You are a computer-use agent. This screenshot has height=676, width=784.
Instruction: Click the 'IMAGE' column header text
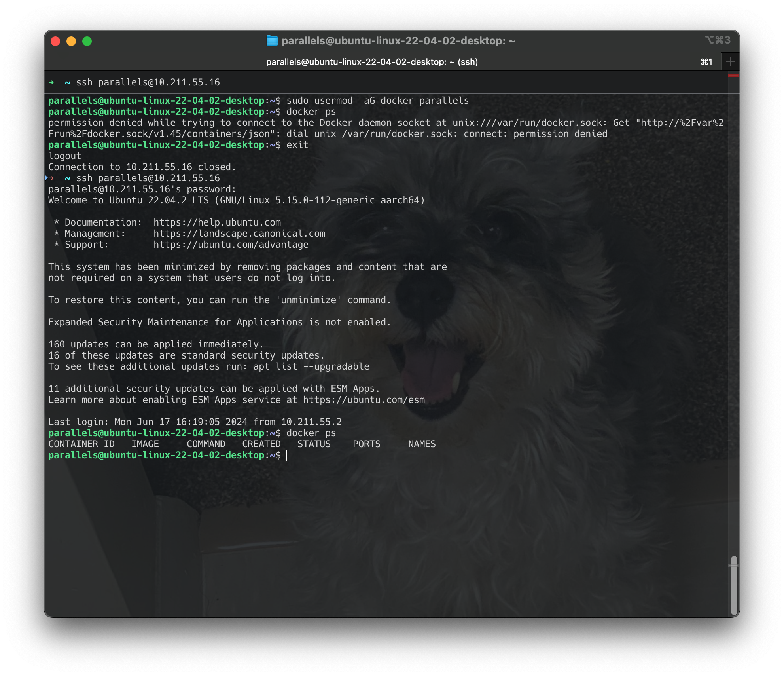pyautogui.click(x=145, y=444)
